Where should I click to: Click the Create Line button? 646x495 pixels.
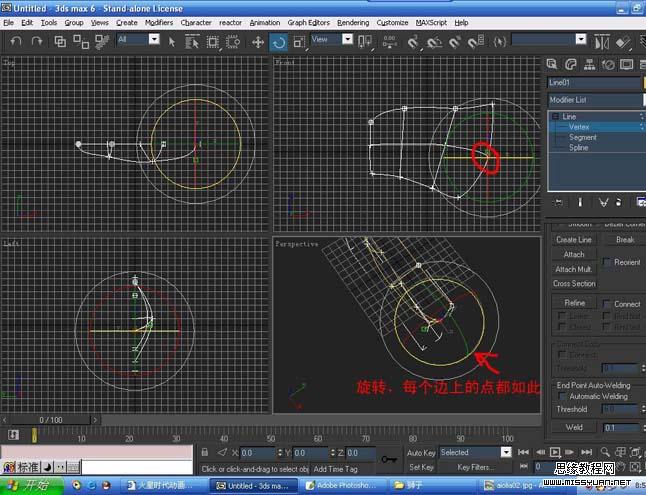tap(574, 240)
